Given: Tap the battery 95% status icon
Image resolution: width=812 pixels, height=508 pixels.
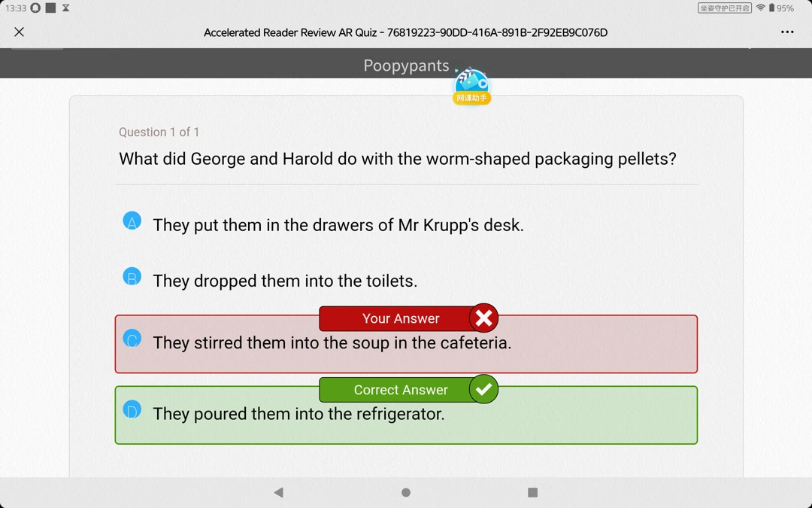Looking at the screenshot, I should pyautogui.click(x=781, y=8).
